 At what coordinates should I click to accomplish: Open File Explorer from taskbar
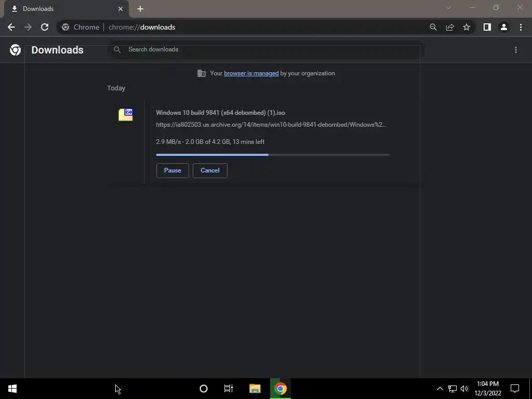tap(255, 389)
